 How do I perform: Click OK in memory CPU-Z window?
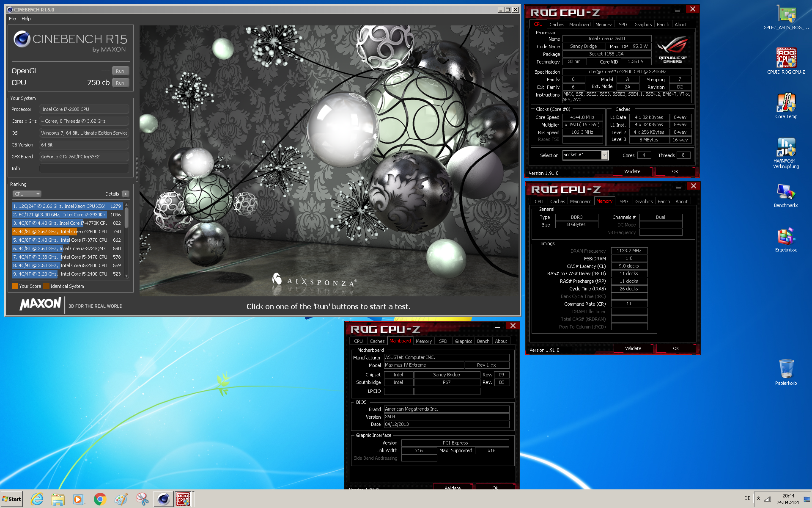click(x=676, y=348)
